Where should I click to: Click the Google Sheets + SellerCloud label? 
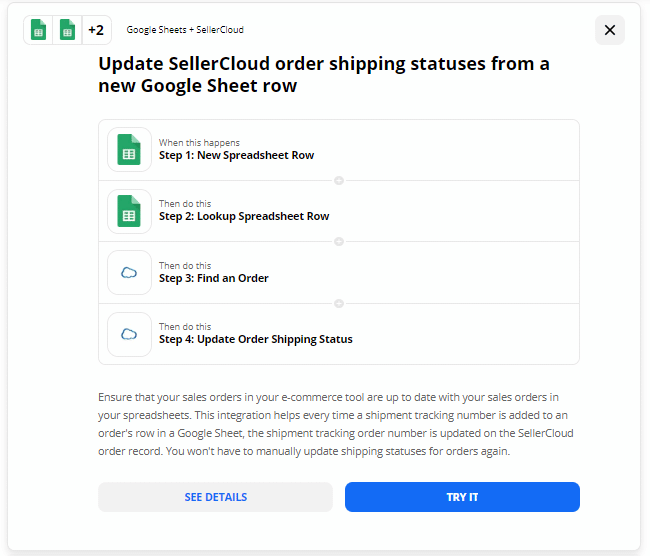pyautogui.click(x=185, y=30)
